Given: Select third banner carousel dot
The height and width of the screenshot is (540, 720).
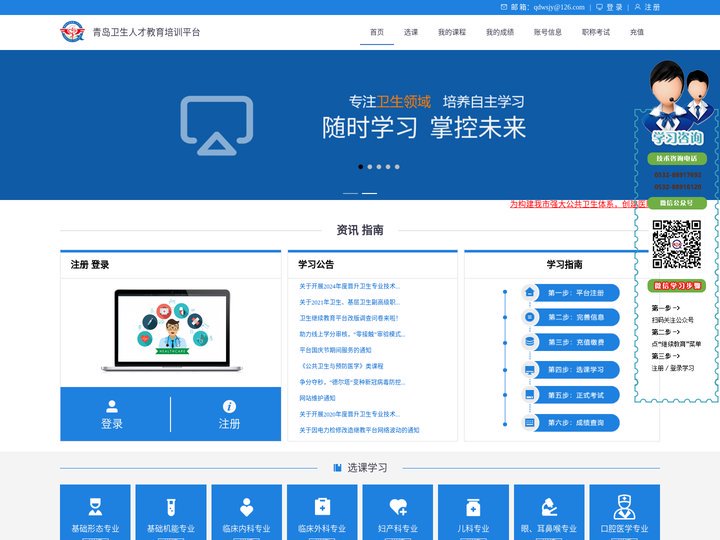Looking at the screenshot, I should 379,167.
